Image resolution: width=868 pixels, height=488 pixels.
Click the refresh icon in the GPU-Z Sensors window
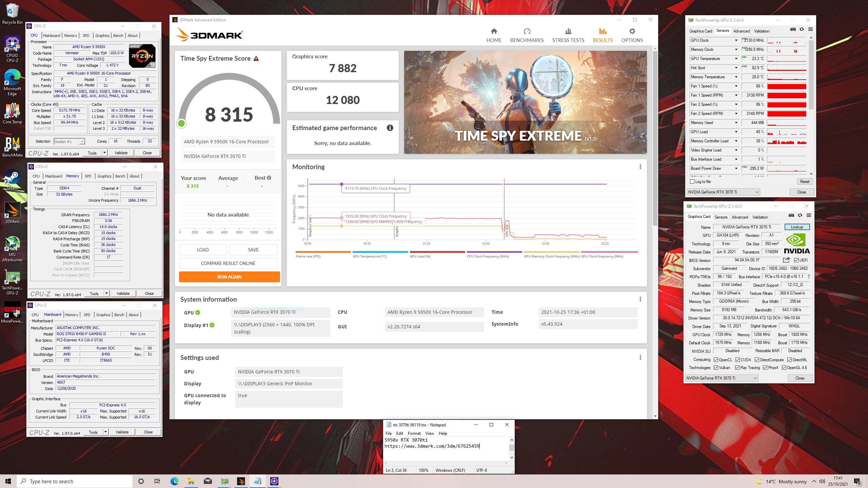tap(802, 29)
